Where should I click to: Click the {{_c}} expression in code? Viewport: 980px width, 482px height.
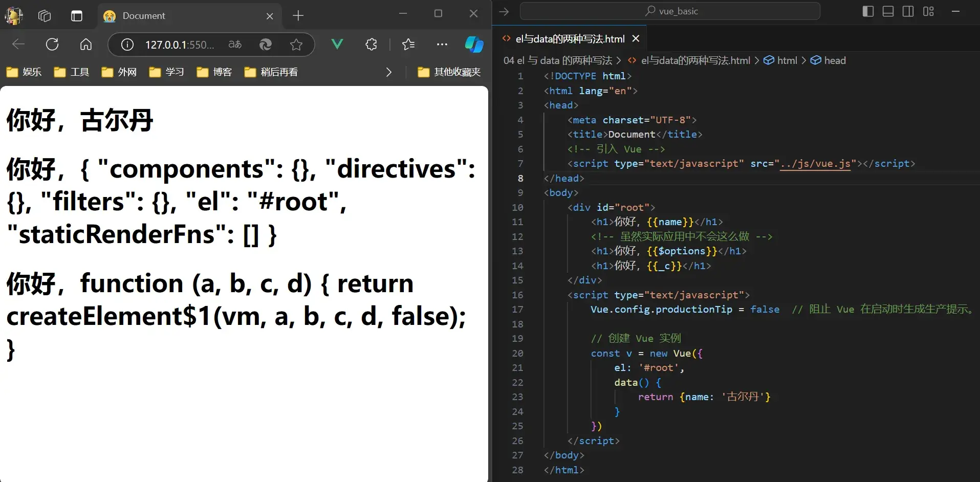click(x=664, y=266)
